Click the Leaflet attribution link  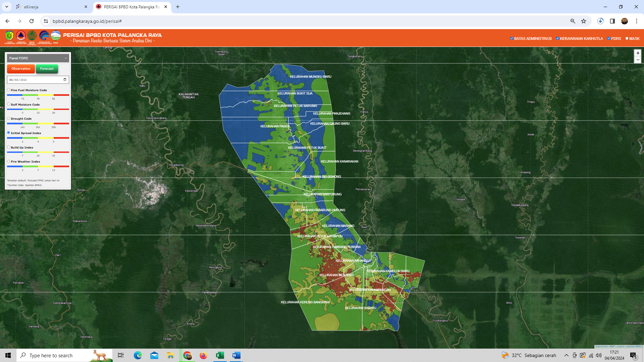click(x=621, y=347)
